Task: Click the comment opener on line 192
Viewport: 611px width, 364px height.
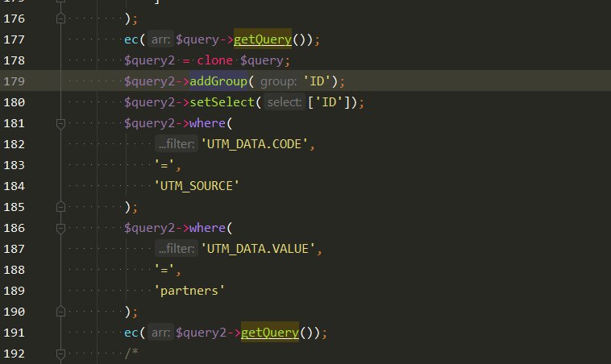Action: point(131,353)
